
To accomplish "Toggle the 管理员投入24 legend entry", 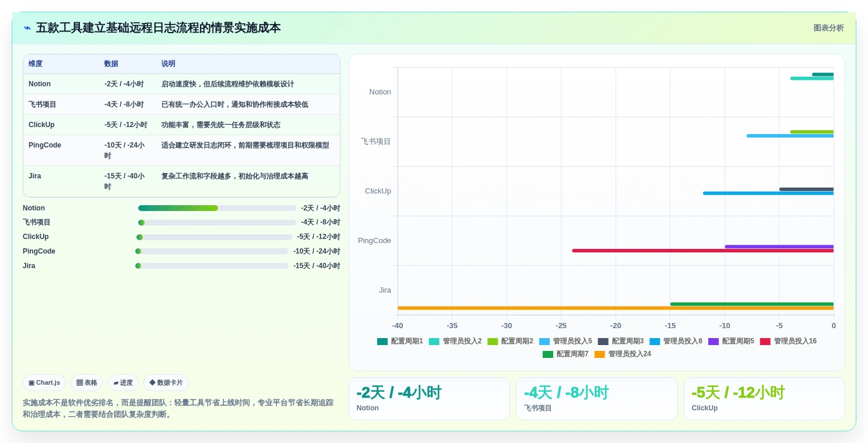I will tap(623, 354).
